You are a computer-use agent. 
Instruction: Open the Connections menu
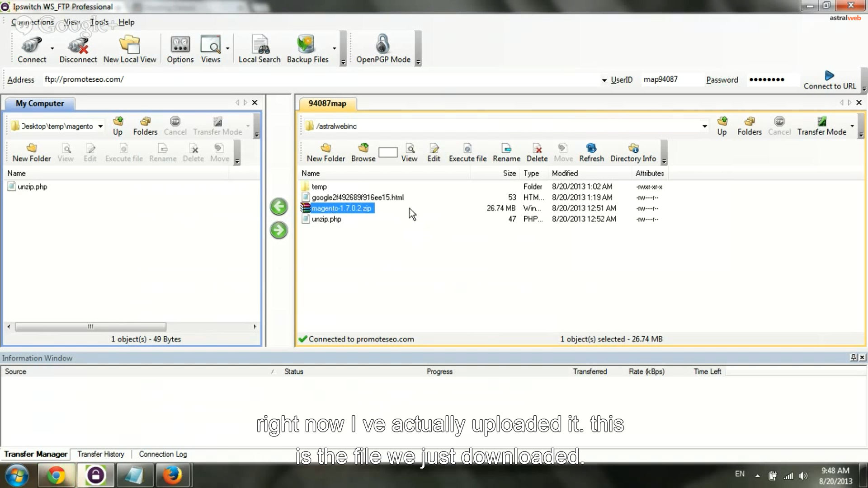33,22
